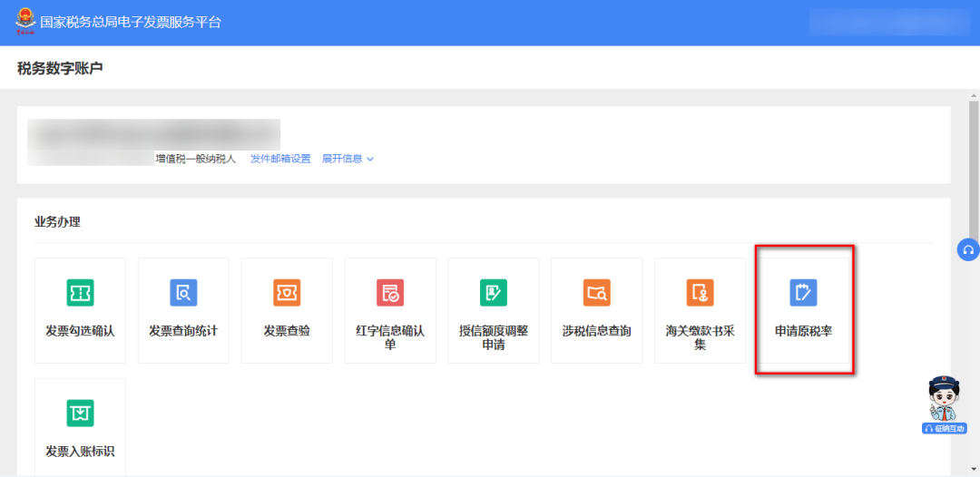Open the 发票勾选确认 green ticket icon

pos(80,292)
